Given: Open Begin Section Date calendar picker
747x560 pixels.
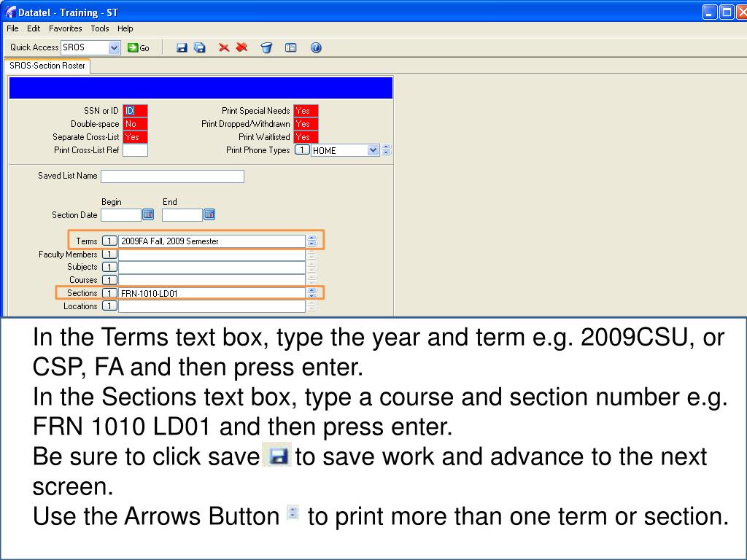Looking at the screenshot, I should 148,215.
